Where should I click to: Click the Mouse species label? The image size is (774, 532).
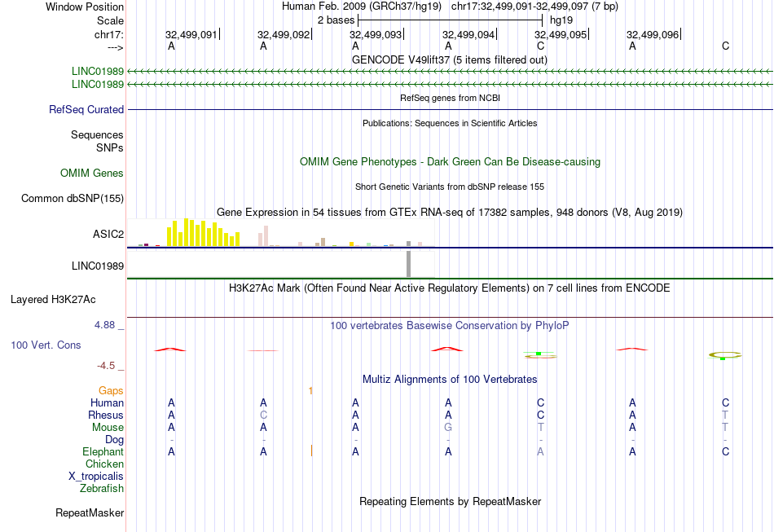pyautogui.click(x=108, y=428)
